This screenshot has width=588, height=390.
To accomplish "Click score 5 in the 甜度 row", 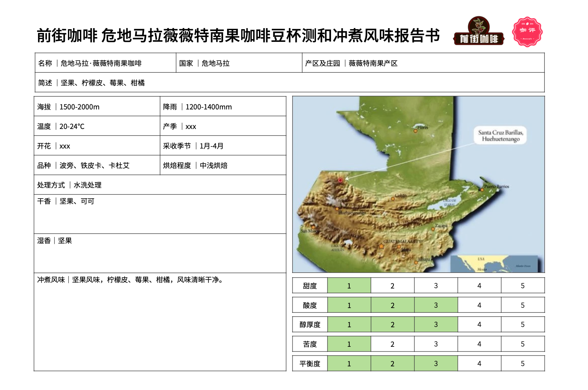I will (522, 285).
